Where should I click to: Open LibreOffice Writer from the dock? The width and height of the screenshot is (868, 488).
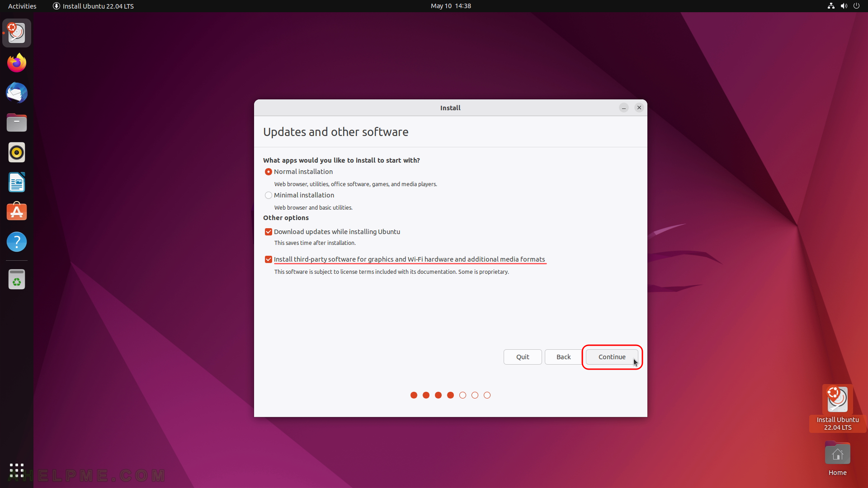pyautogui.click(x=17, y=182)
